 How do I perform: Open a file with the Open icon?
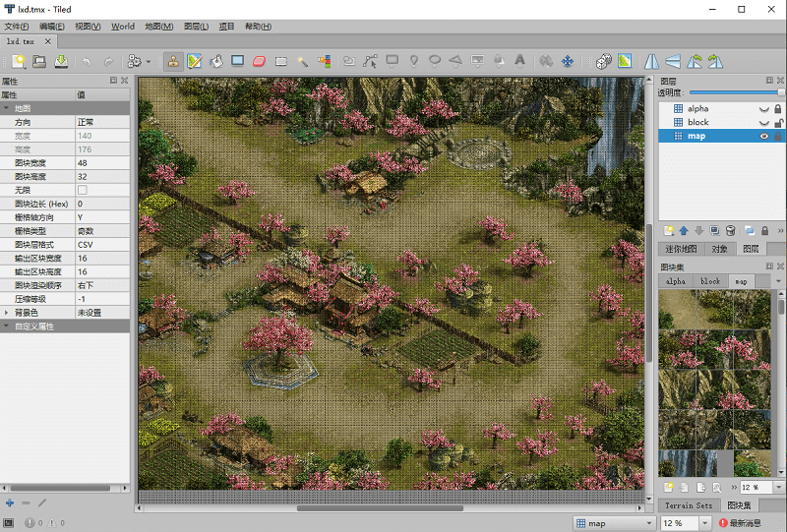tap(39, 61)
